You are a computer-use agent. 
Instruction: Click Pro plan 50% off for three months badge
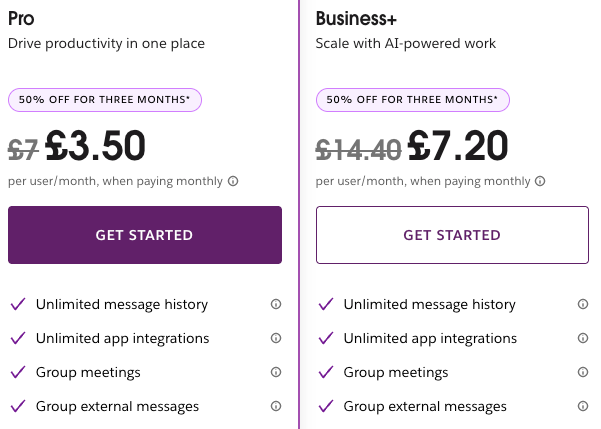(105, 100)
